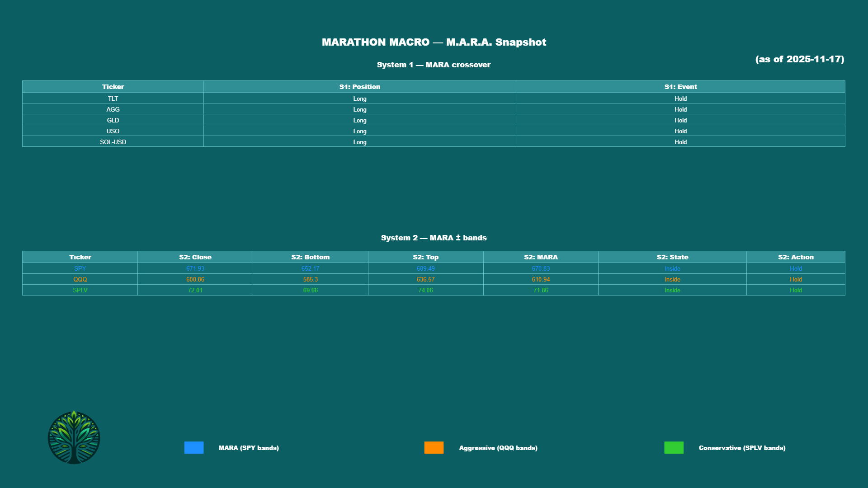This screenshot has width=868, height=488.
Task: Click the blue MARA legend swatch
Action: pos(194,447)
